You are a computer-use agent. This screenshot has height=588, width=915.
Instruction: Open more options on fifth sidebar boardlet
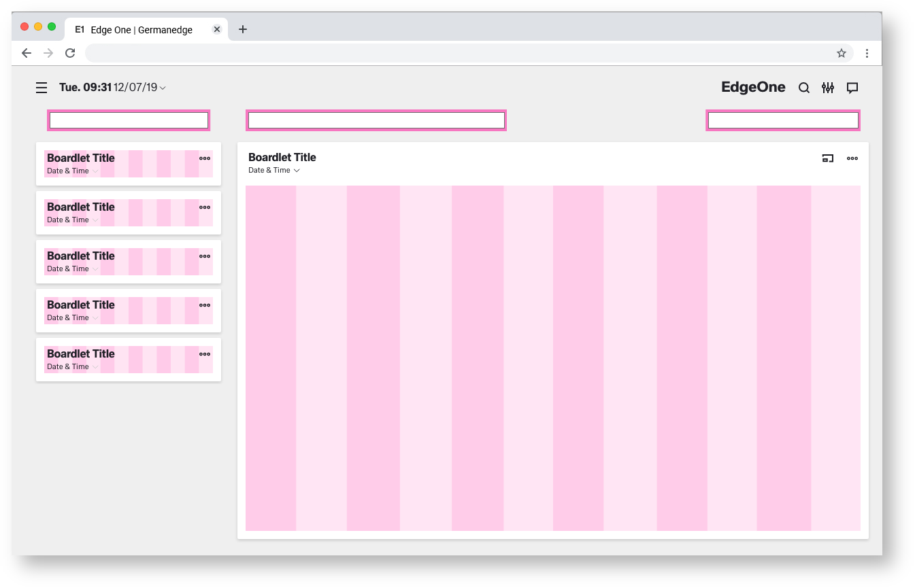(205, 354)
